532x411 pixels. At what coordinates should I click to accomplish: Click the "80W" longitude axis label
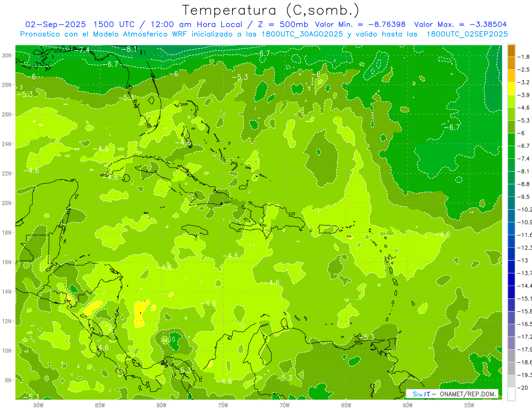coord(161,405)
